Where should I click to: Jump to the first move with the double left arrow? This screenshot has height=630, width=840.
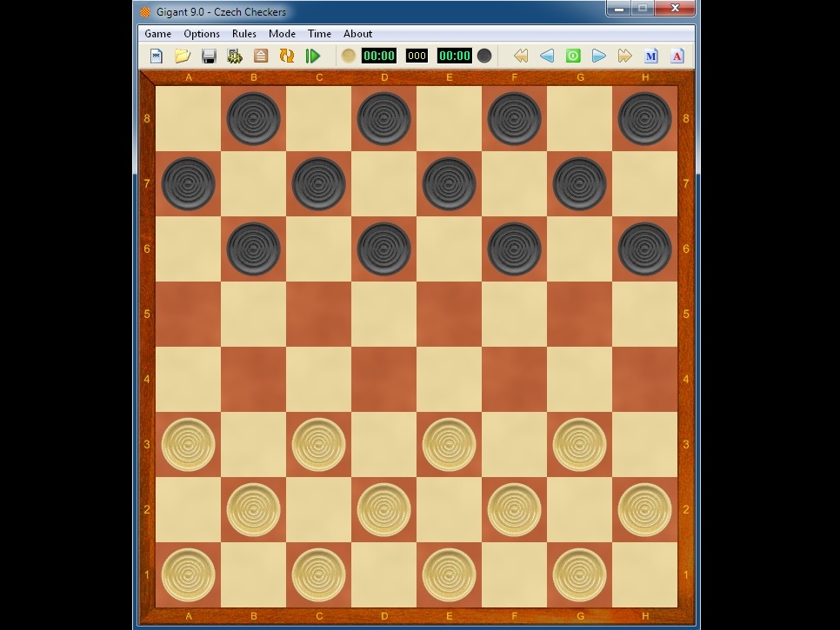tap(521, 56)
